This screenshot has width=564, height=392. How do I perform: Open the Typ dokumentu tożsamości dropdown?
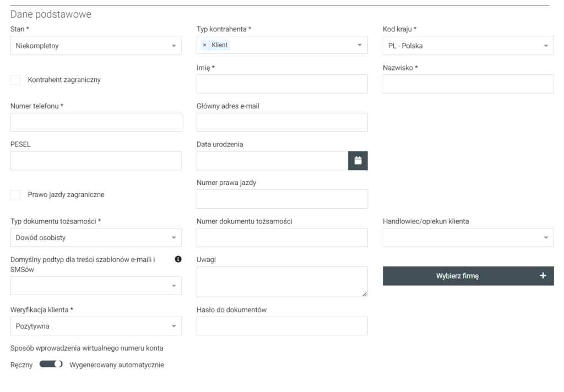[x=96, y=238]
